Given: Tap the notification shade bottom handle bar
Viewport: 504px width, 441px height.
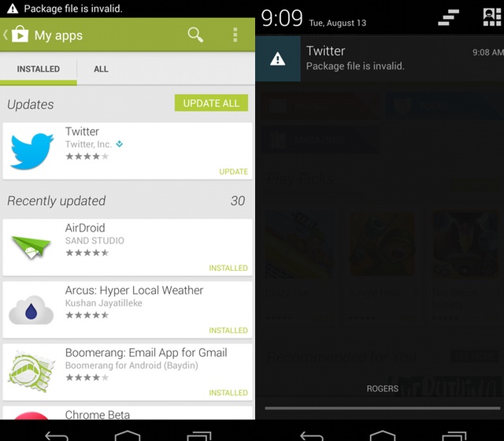Looking at the screenshot, I should [x=383, y=408].
